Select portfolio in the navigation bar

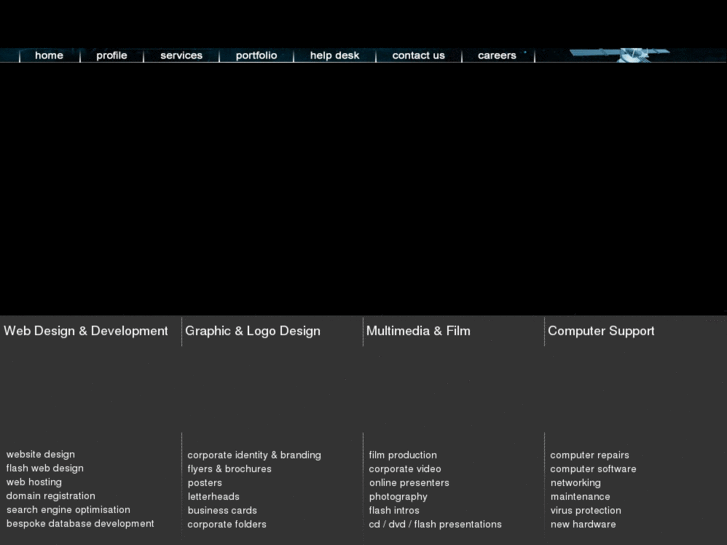(256, 56)
